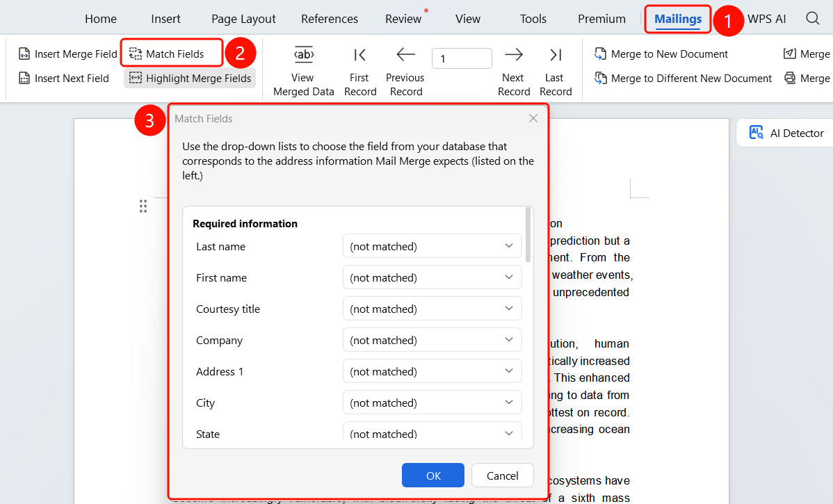Go to Previous Record
The width and height of the screenshot is (833, 504).
coord(405,72)
